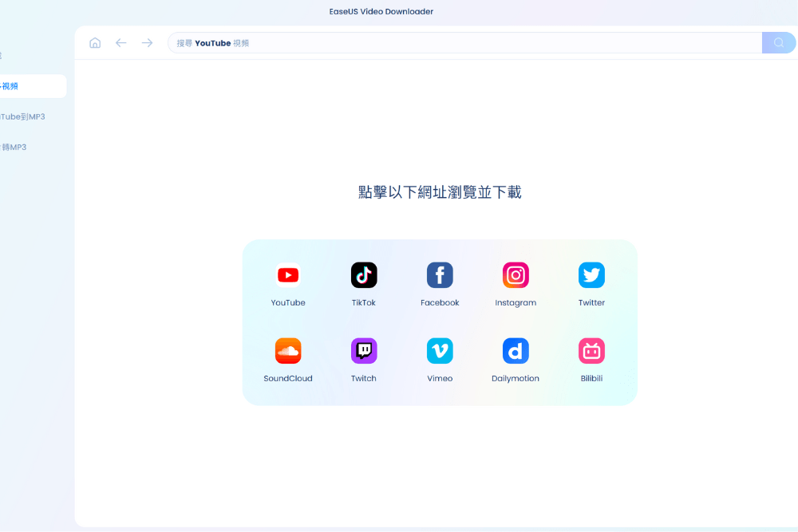Navigate forward with the right arrow
Image resolution: width=798 pixels, height=532 pixels.
[147, 43]
